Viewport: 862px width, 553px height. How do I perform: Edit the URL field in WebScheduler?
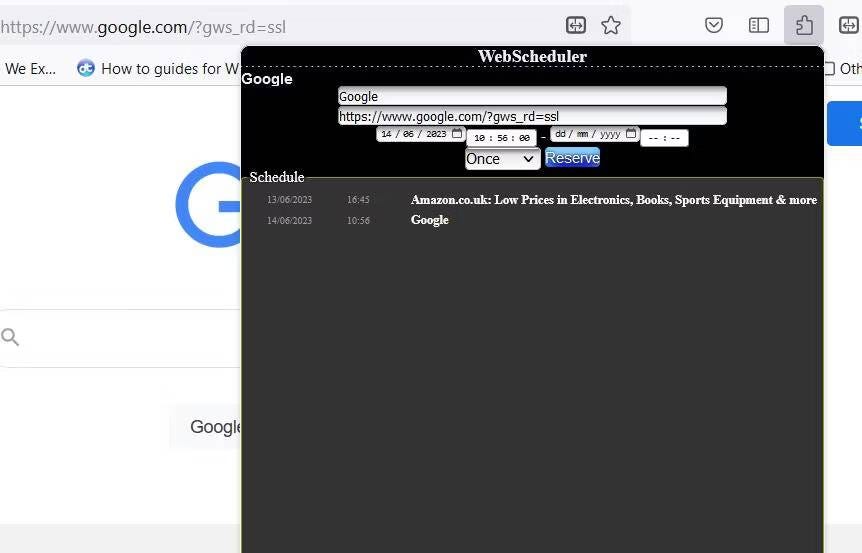pyautogui.click(x=532, y=116)
